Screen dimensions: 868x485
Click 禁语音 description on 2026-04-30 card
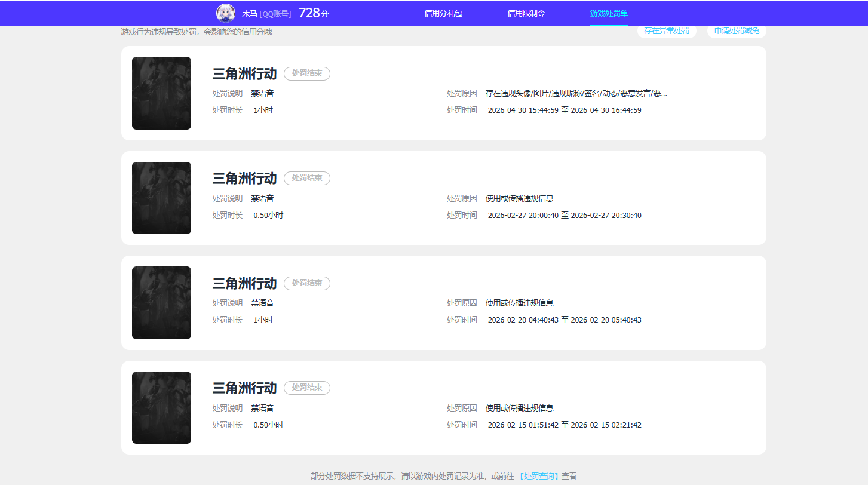[262, 93]
